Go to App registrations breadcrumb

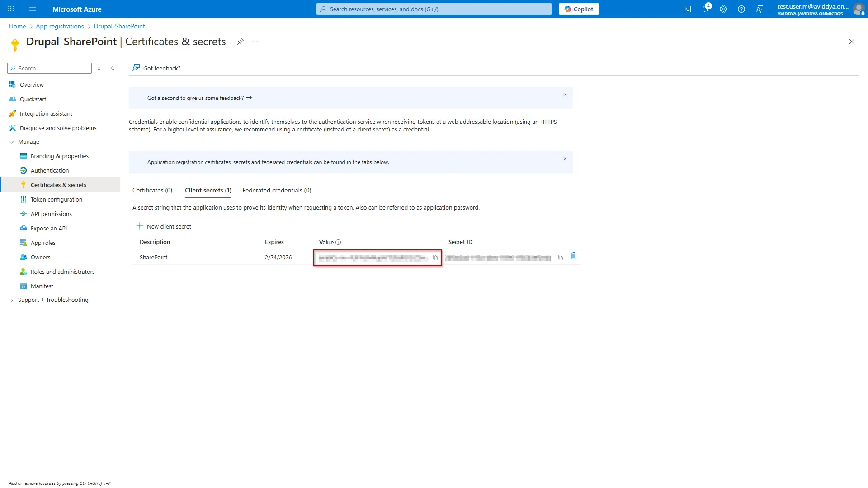(60, 26)
